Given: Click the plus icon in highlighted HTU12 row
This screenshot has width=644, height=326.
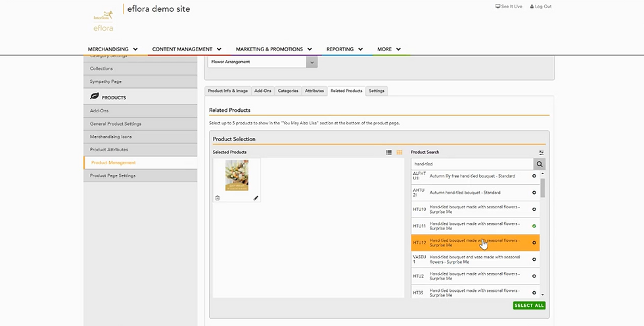Looking at the screenshot, I should [534, 243].
